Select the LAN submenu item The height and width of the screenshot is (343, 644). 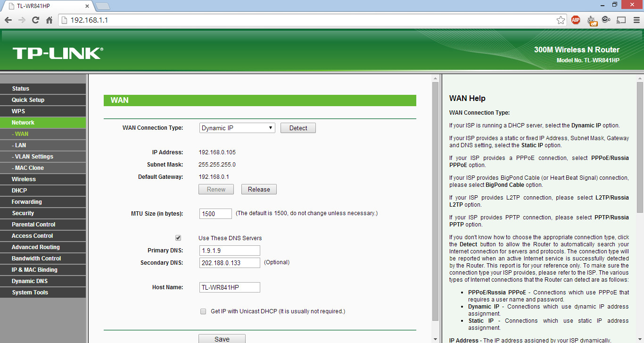(43, 145)
